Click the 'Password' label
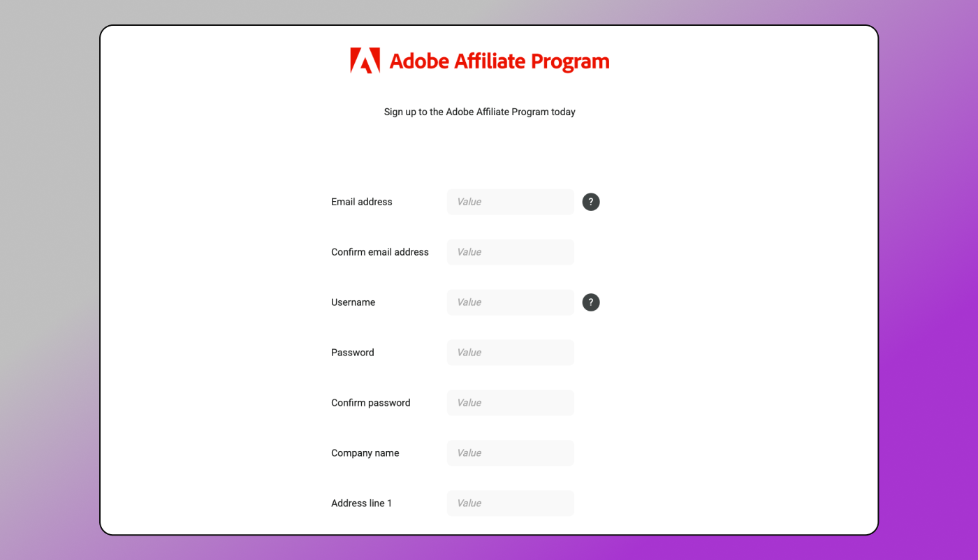 [353, 353]
